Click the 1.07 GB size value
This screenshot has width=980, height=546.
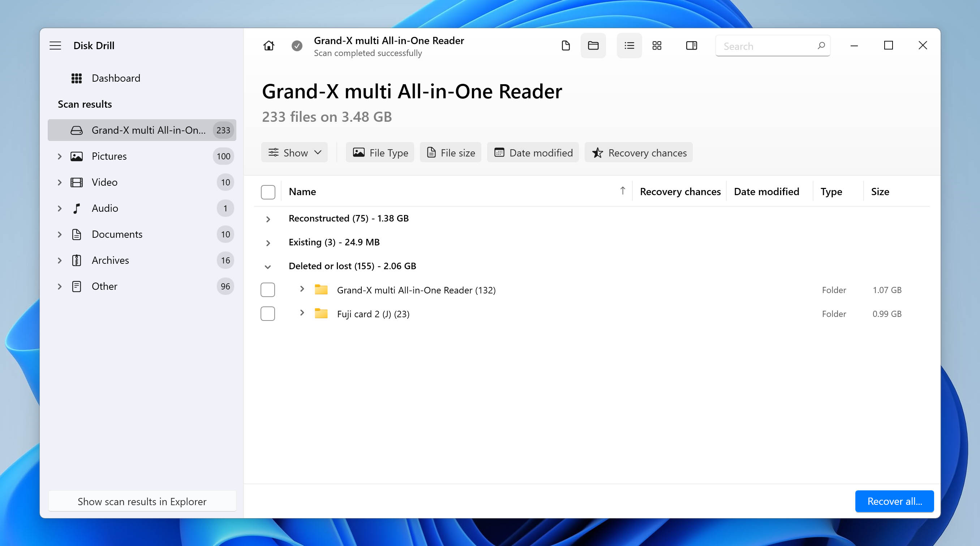pyautogui.click(x=887, y=290)
